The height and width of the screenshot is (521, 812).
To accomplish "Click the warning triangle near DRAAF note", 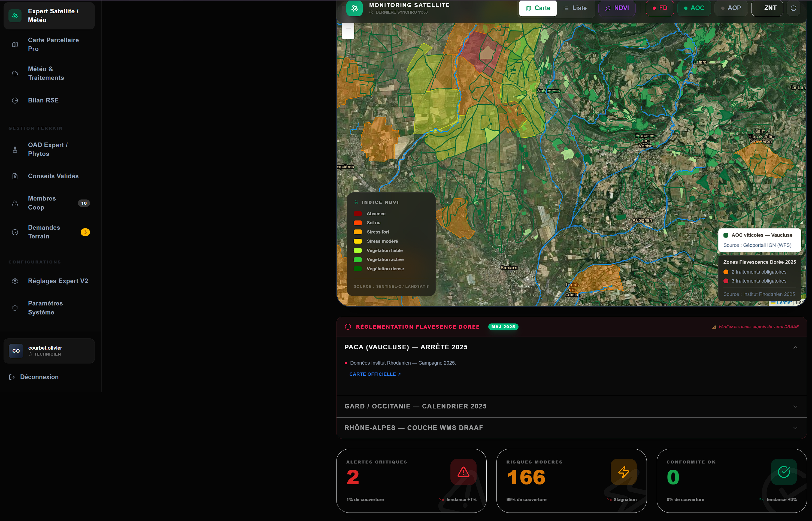I will (714, 327).
